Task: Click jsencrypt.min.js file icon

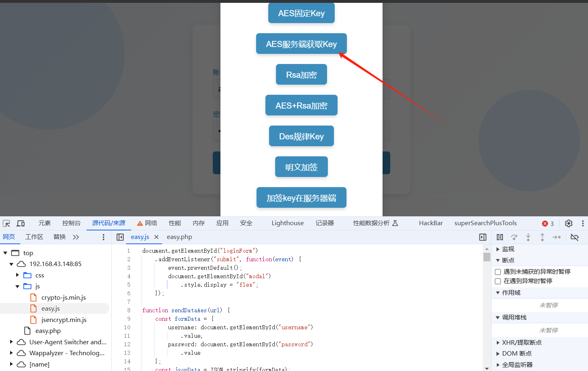Action: [34, 320]
